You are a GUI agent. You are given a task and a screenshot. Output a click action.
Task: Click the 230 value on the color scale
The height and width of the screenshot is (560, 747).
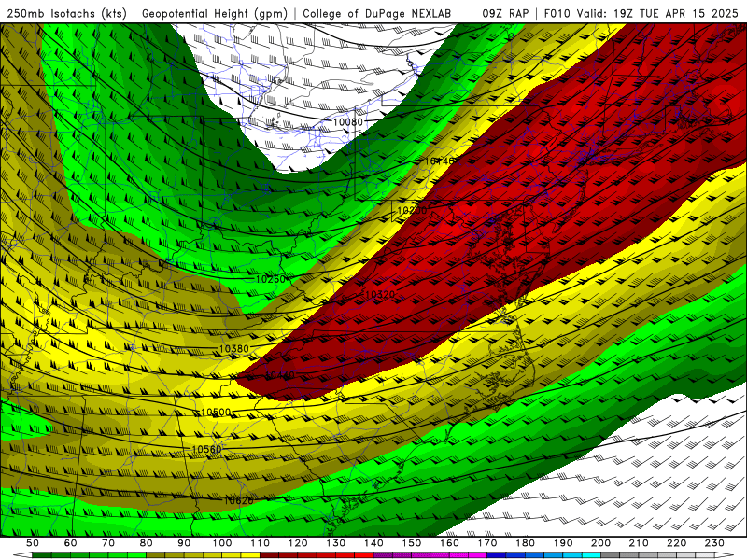pyautogui.click(x=714, y=543)
